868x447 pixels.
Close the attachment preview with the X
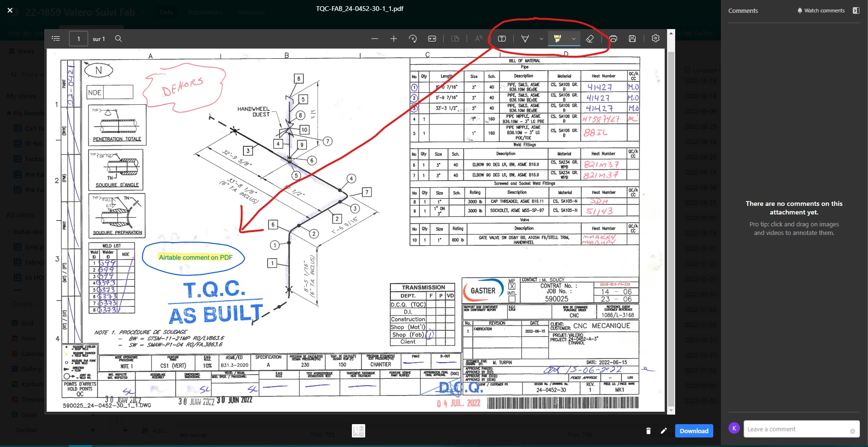click(10, 10)
